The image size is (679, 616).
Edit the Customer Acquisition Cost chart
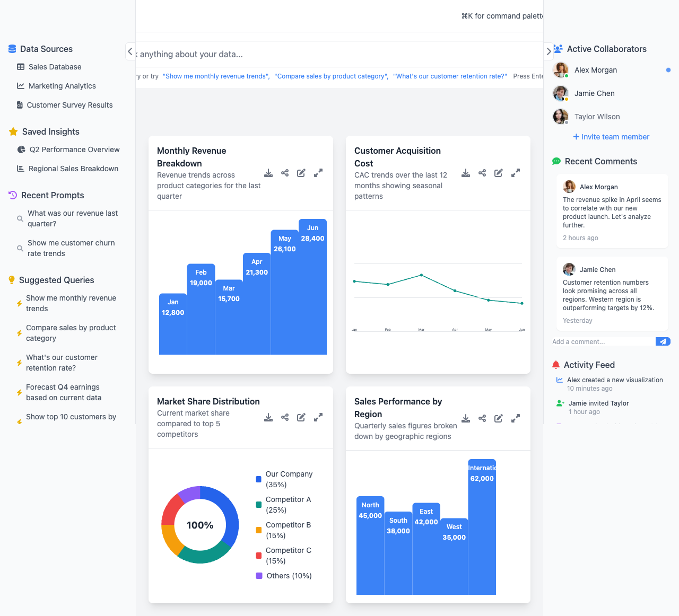coord(498,173)
